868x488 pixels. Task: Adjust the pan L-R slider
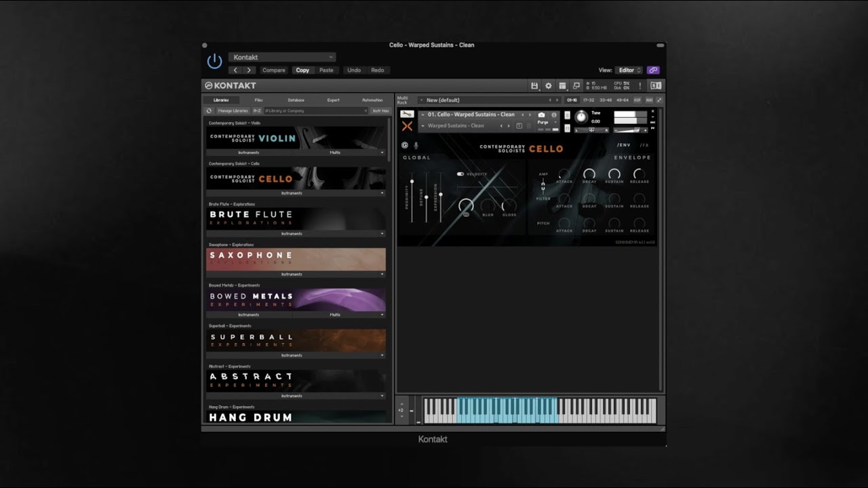click(x=592, y=129)
